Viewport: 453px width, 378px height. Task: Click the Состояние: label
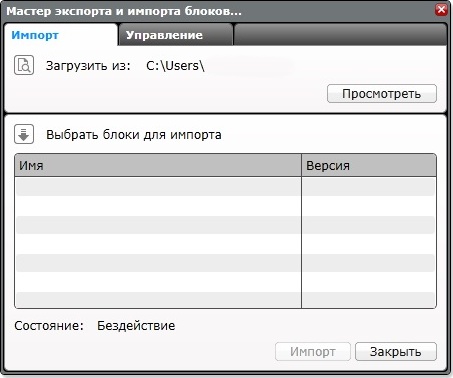click(49, 326)
